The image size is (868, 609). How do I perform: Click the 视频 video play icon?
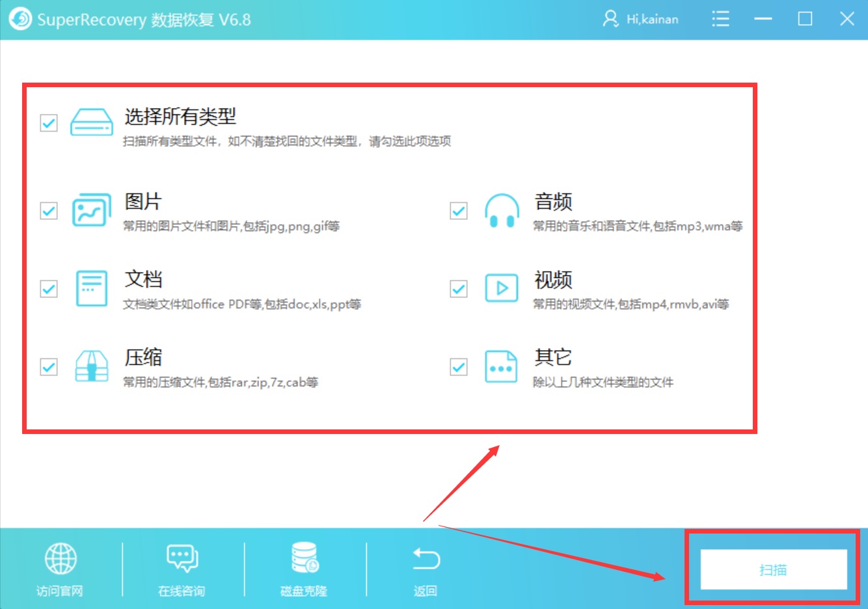(x=500, y=289)
